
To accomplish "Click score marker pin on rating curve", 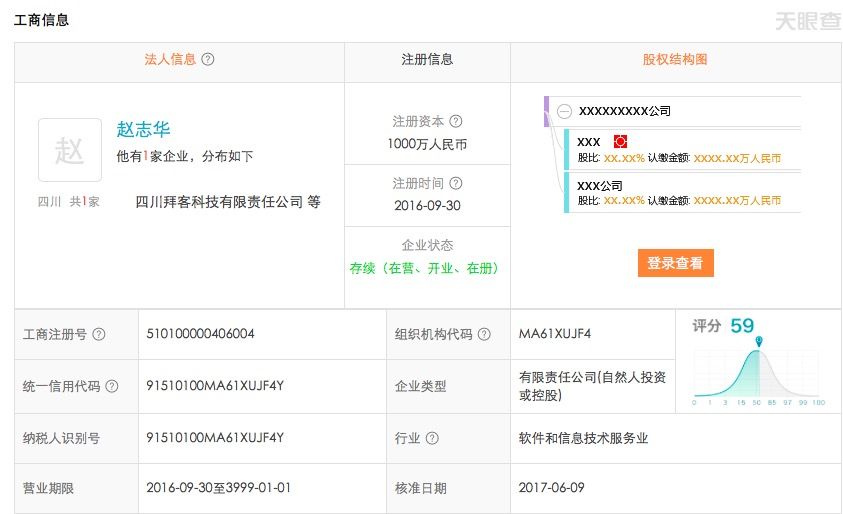I will click(x=759, y=341).
